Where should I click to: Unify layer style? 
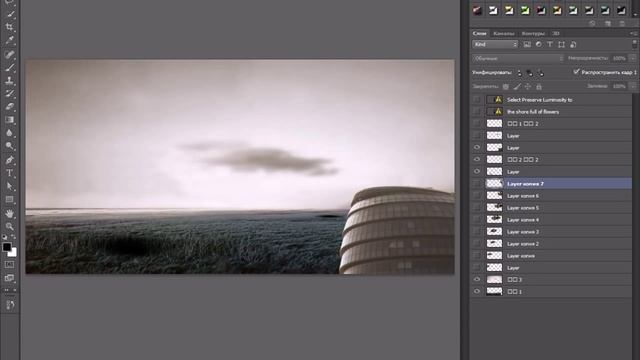coord(541,73)
